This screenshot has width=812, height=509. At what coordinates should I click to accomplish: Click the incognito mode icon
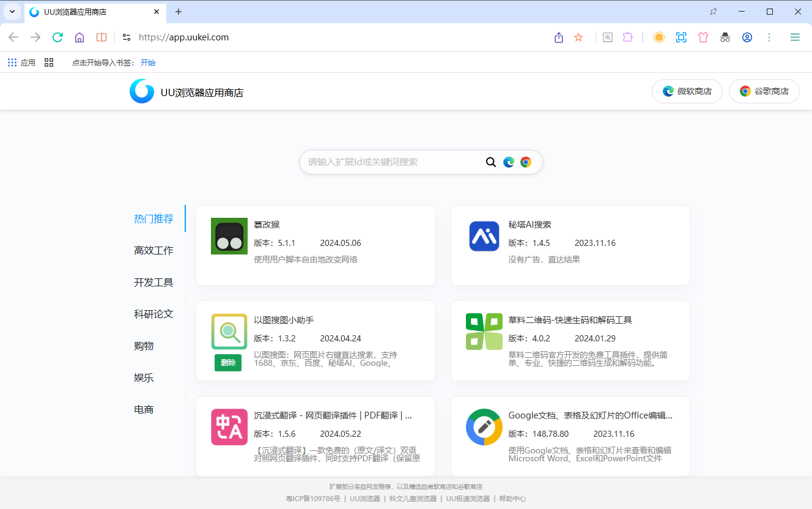tap(725, 37)
